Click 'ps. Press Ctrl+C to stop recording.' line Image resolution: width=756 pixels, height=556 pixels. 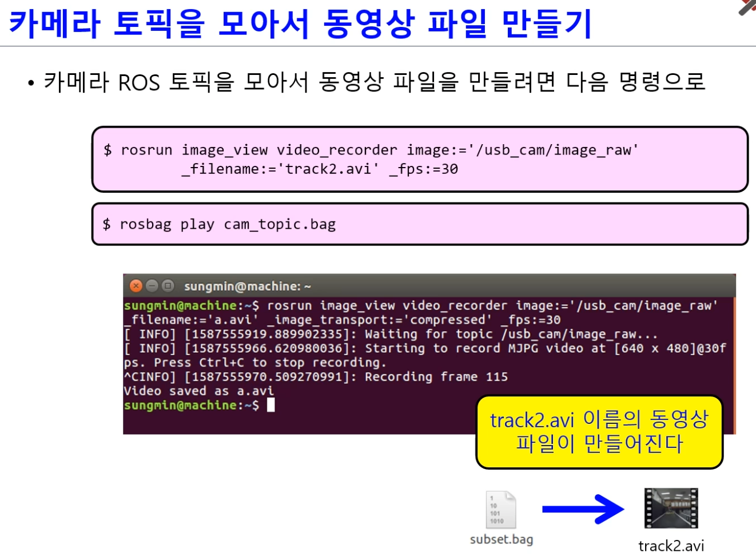click(255, 363)
